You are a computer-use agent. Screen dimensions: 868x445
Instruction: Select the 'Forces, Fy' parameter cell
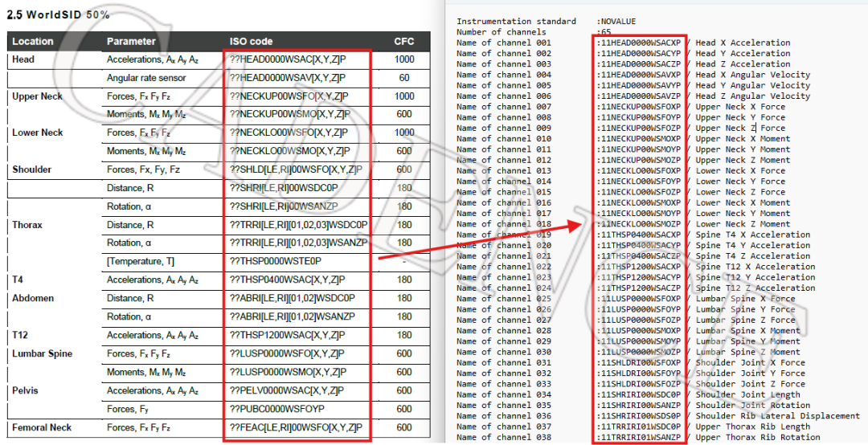point(127,409)
